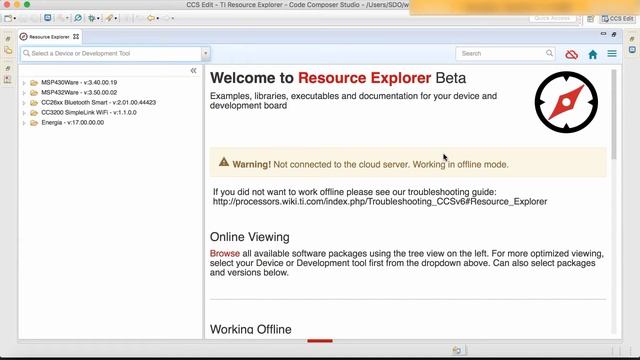Go to the Resource Explorer home icon

click(x=593, y=54)
